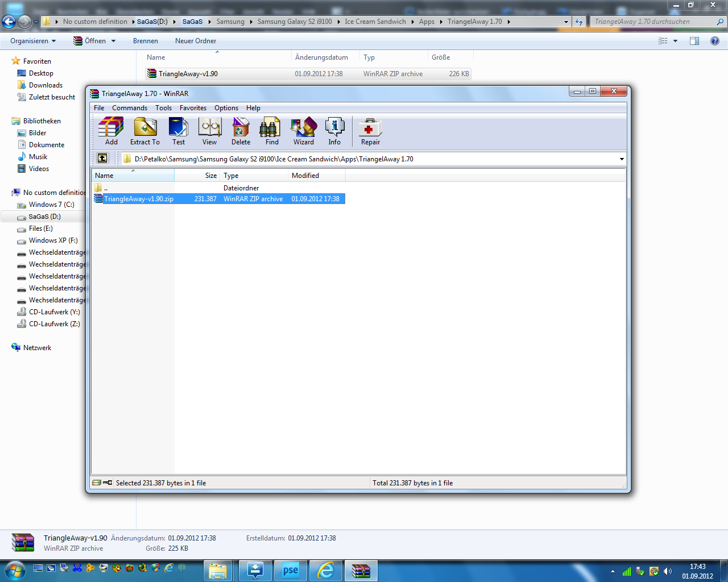Sort WinRAR list by Size column
The width and height of the screenshot is (728, 582).
(197, 175)
